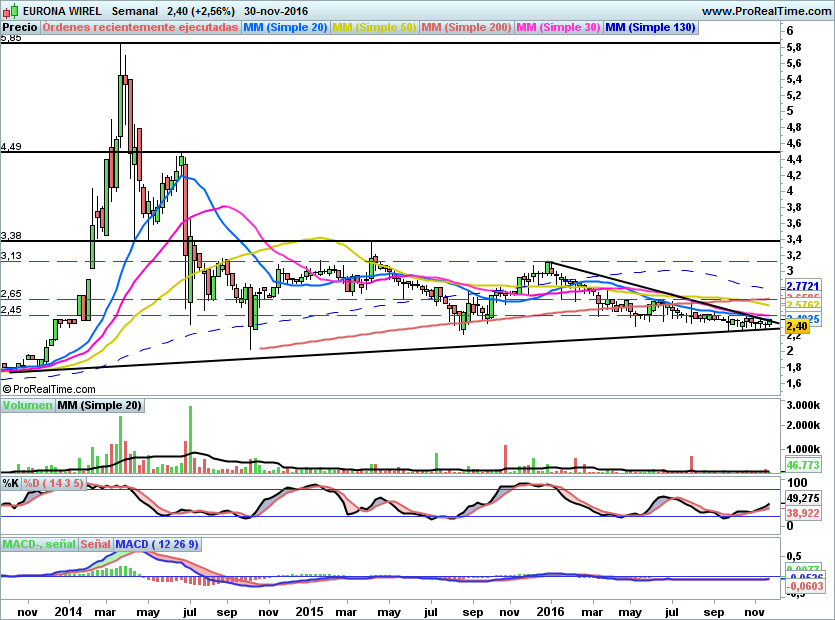This screenshot has width=835, height=620.
Task: Click the 49,275 stochastic %K value
Action: (803, 499)
